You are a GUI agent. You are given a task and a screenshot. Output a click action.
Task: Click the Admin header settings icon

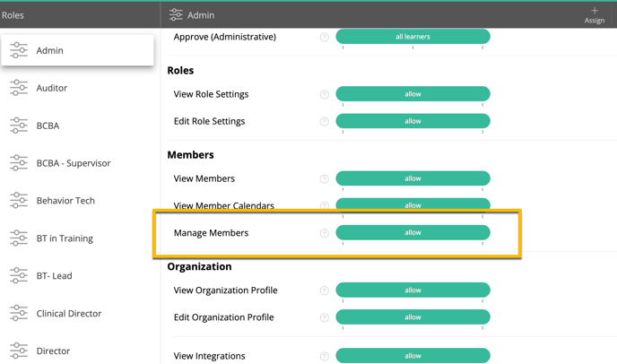point(176,15)
